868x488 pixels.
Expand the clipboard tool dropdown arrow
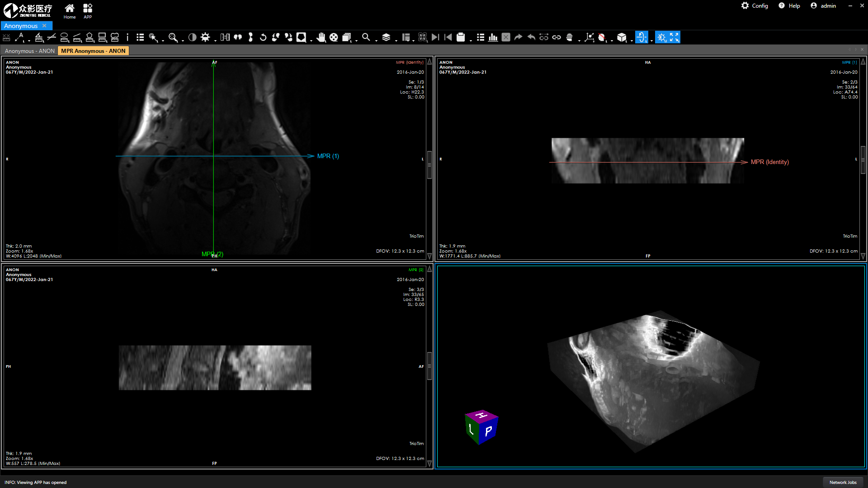click(471, 40)
